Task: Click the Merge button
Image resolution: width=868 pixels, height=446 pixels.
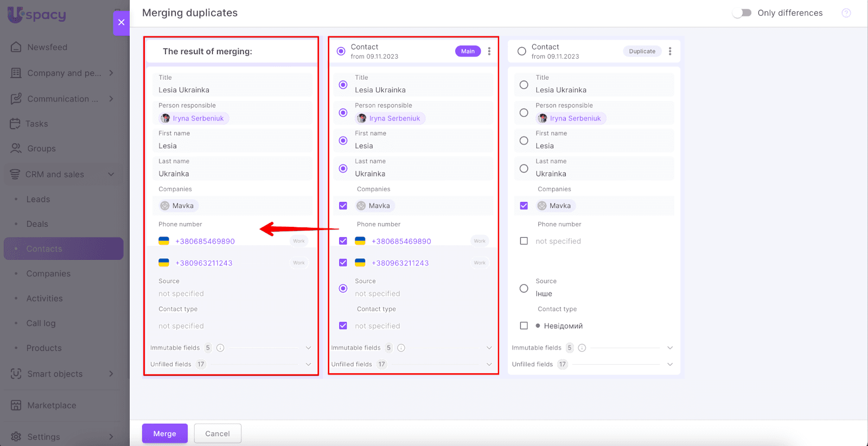Action: (164, 434)
